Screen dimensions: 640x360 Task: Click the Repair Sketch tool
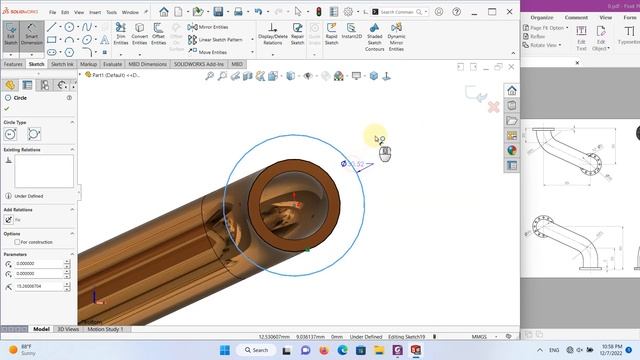(x=297, y=34)
